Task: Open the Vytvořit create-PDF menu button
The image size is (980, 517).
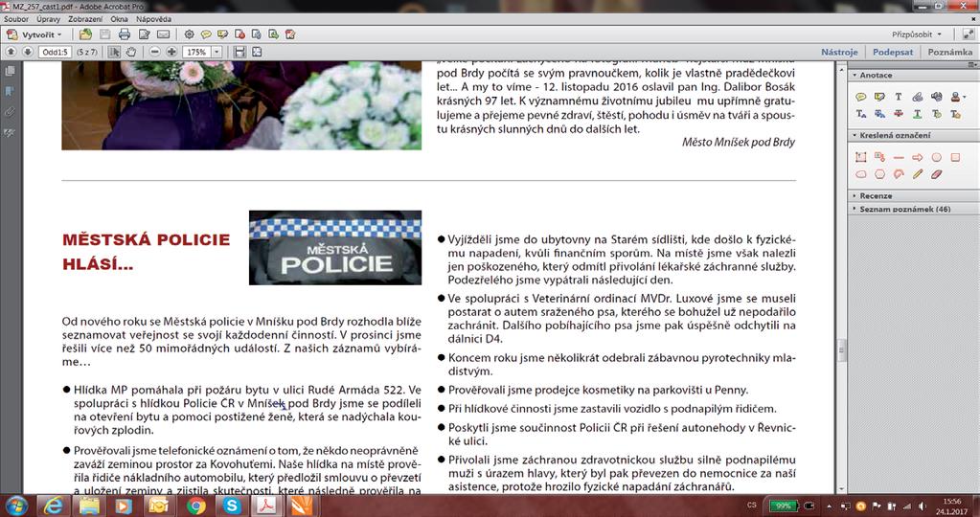Action: (x=35, y=34)
